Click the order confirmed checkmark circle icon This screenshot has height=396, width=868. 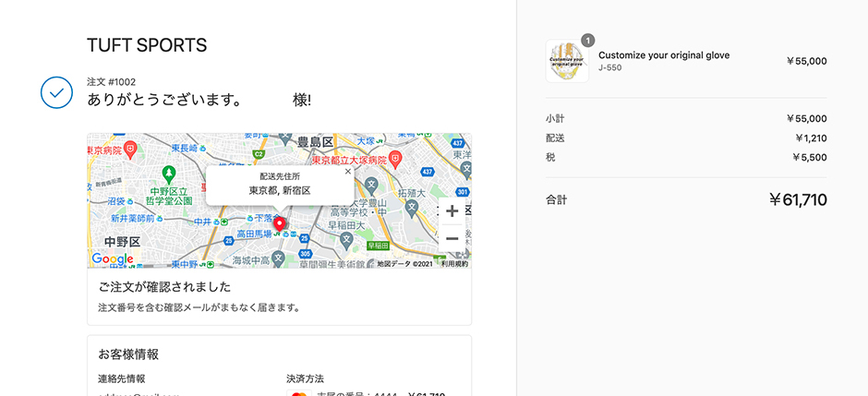click(56, 93)
